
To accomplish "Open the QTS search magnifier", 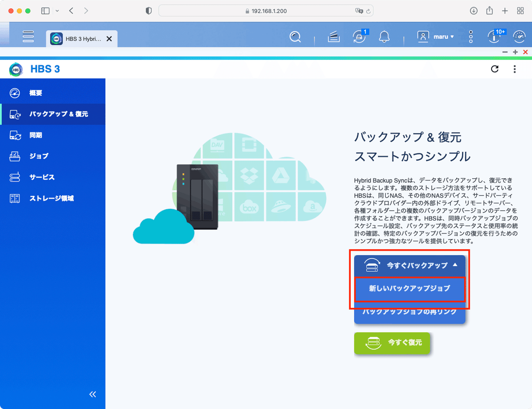I will [x=295, y=37].
